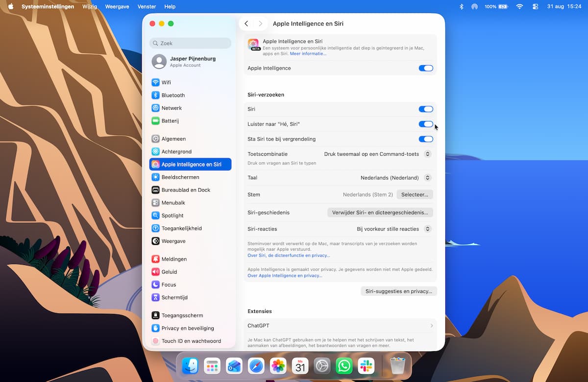Screen dimensions: 588x382
Task: Open WhatsApp from the Dock
Action: click(x=344, y=366)
